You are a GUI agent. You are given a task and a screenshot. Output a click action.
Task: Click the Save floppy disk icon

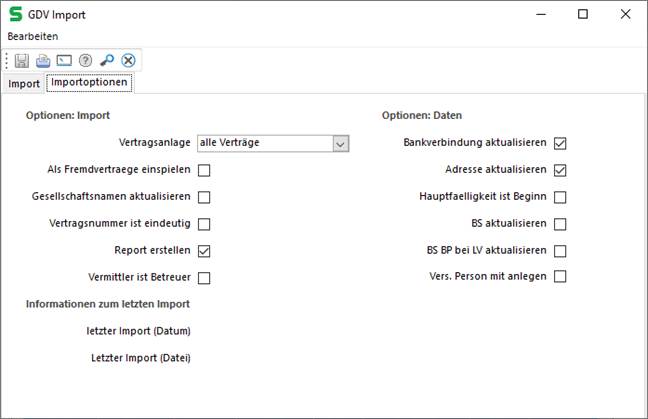pos(22,60)
